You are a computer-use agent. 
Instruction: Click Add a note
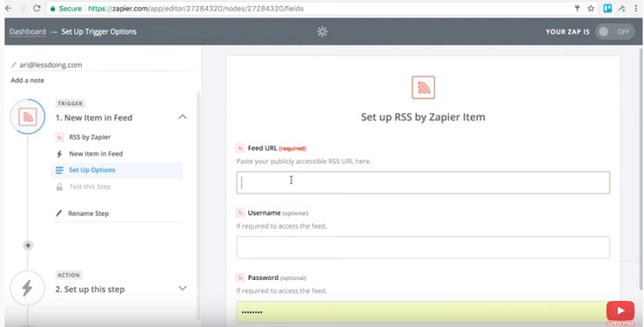coord(28,80)
